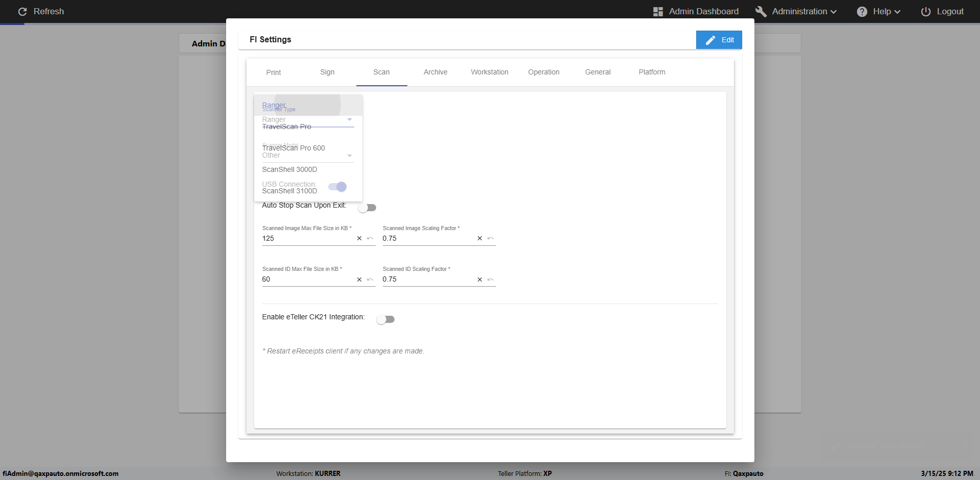This screenshot has height=480, width=980.
Task: Clear Scanned ID Max File Size value
Action: tap(359, 280)
